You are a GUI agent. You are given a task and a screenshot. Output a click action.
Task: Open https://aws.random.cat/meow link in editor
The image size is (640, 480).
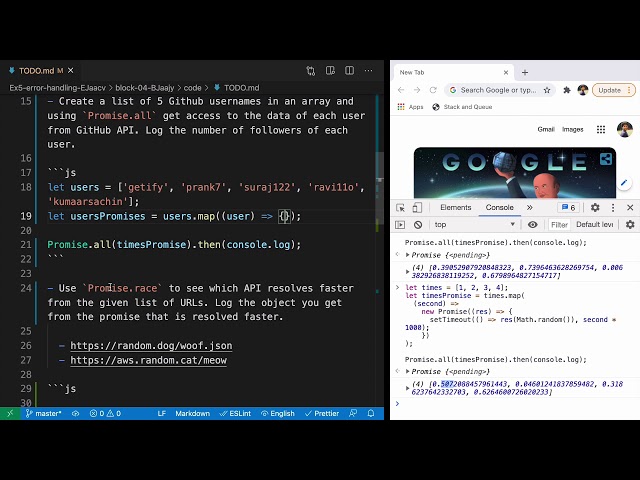click(148, 360)
